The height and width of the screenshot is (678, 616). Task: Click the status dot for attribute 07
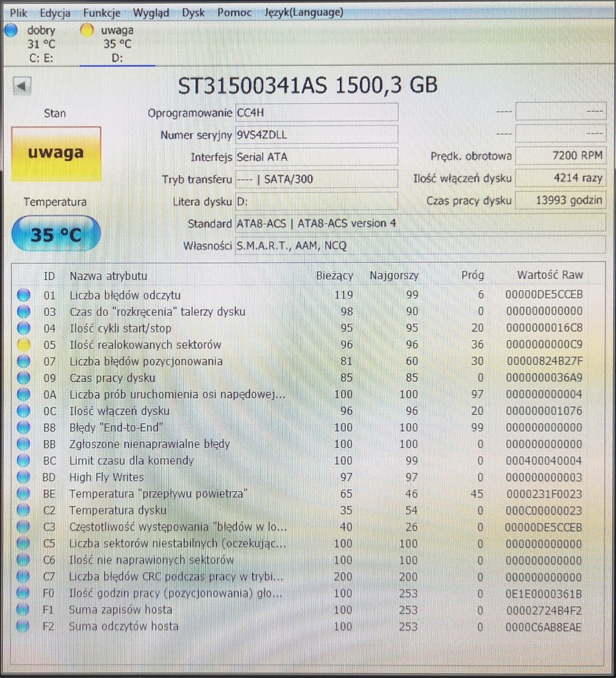click(24, 361)
